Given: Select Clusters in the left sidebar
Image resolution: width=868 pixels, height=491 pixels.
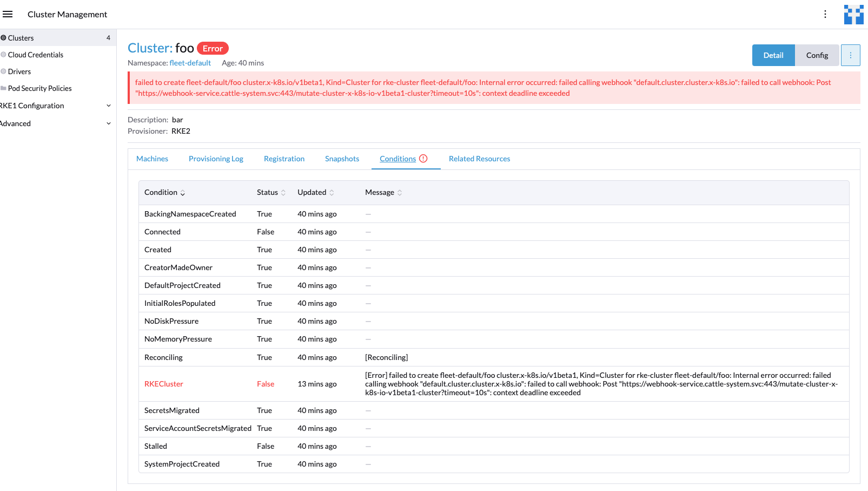Looking at the screenshot, I should pos(21,38).
